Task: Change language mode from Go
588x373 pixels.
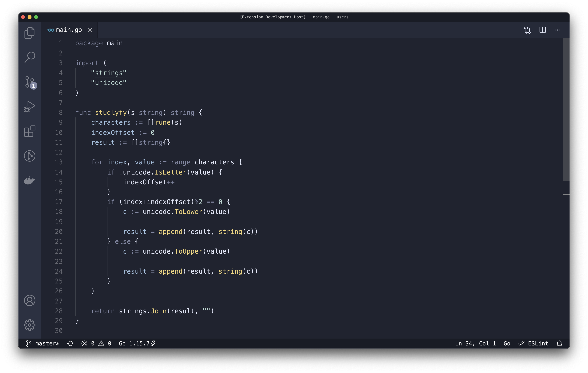Action: (507, 343)
